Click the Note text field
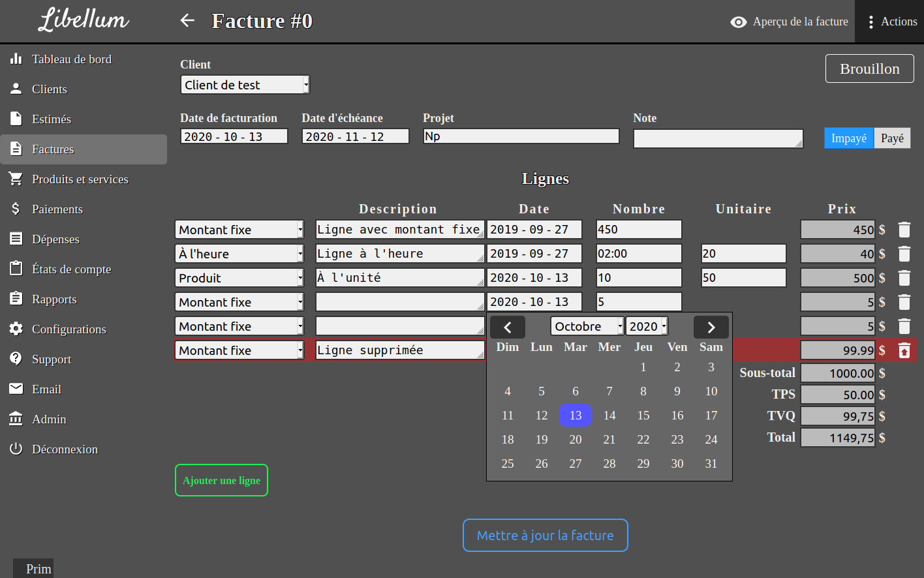This screenshot has width=924, height=578. tap(718, 138)
